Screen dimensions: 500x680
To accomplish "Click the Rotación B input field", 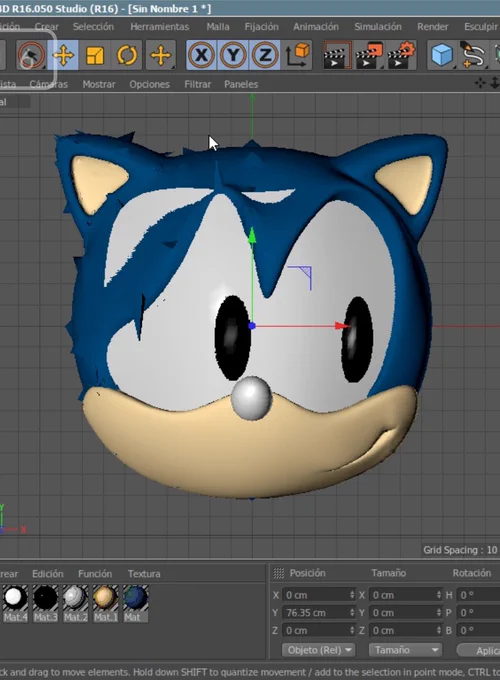I will [478, 630].
